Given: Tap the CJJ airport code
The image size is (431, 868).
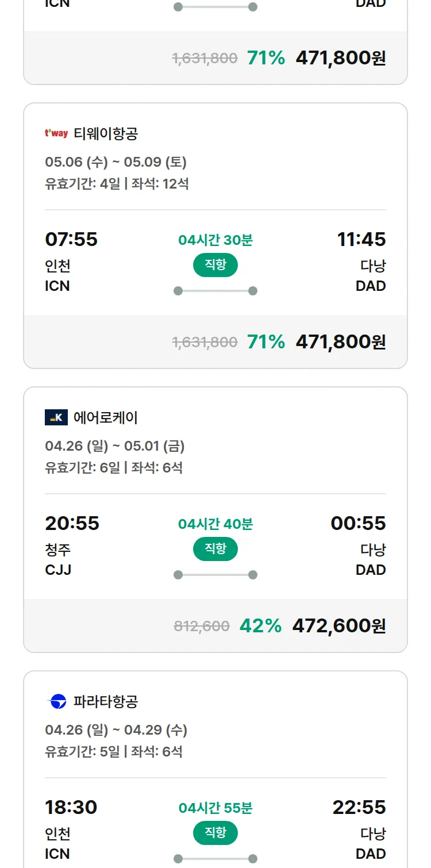Looking at the screenshot, I should tap(58, 570).
